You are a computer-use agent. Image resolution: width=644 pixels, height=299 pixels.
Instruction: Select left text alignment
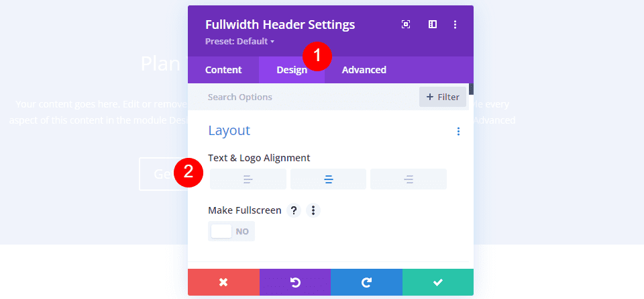[x=248, y=179]
